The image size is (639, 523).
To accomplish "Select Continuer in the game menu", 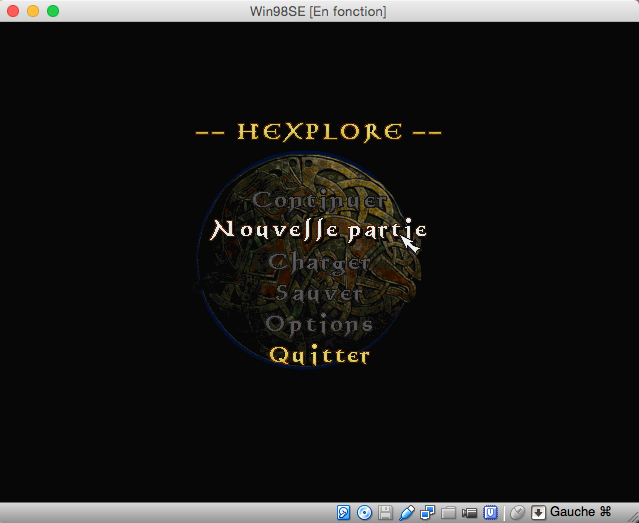I will (x=319, y=200).
